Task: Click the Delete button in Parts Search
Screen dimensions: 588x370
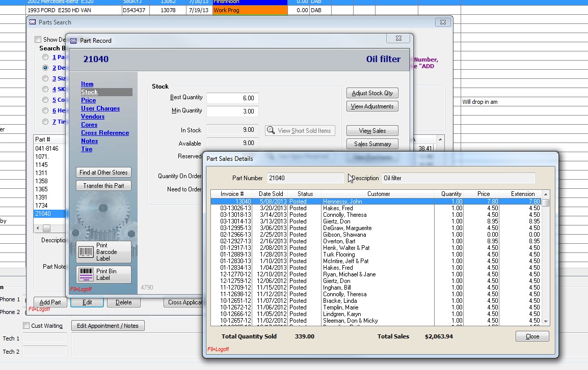Action: (123, 302)
